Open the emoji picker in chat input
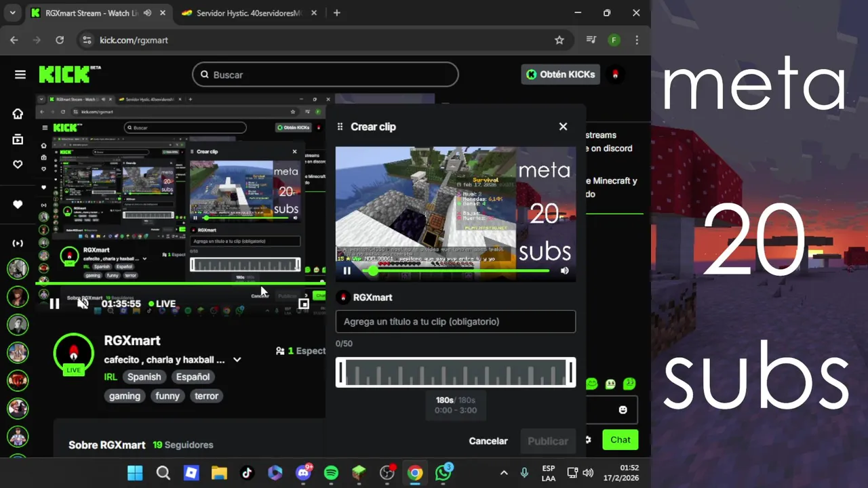This screenshot has height=488, width=868. coord(623,410)
